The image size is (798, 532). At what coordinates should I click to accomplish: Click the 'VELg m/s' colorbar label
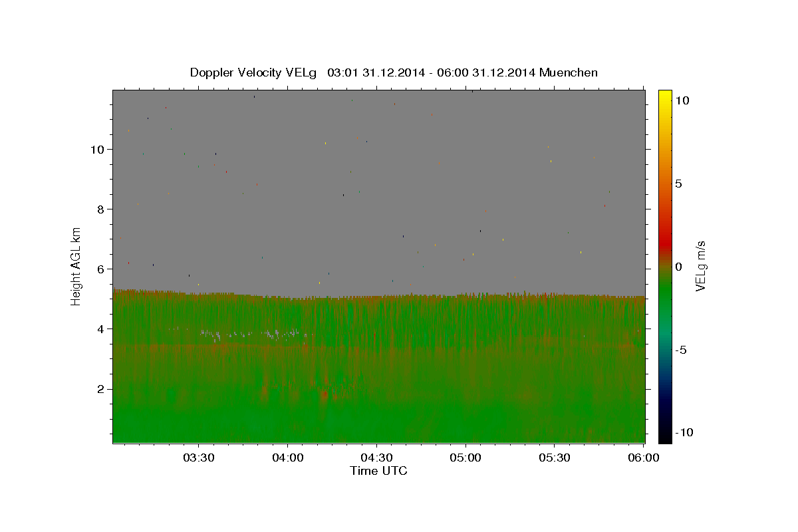coord(700,266)
